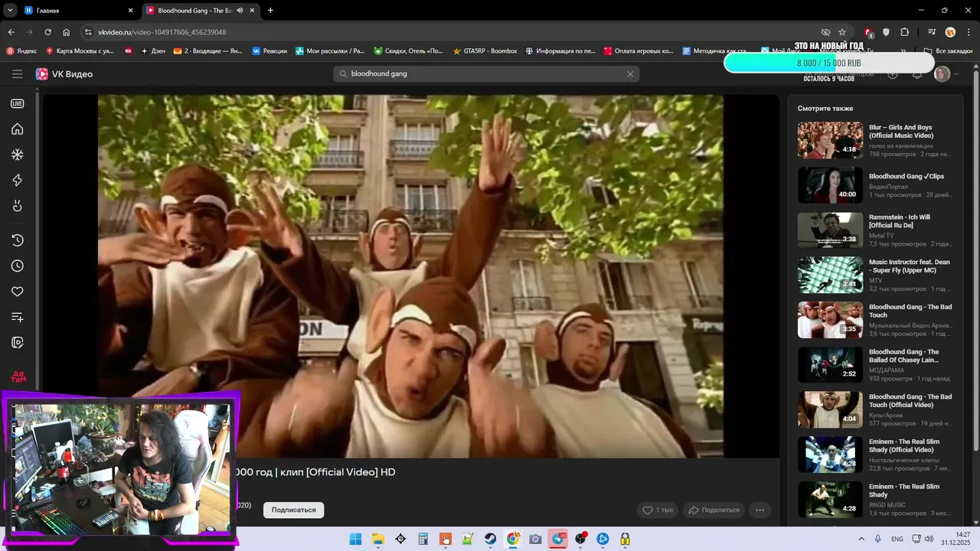Open Blur – Girls And Boys video thumbnail

tap(830, 140)
